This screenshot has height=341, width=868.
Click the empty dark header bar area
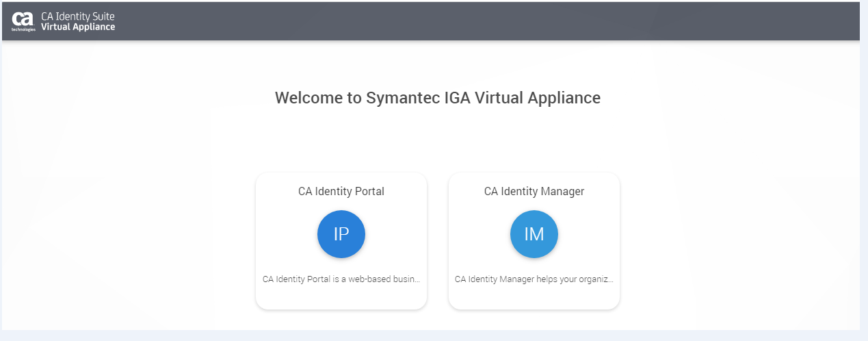479,21
